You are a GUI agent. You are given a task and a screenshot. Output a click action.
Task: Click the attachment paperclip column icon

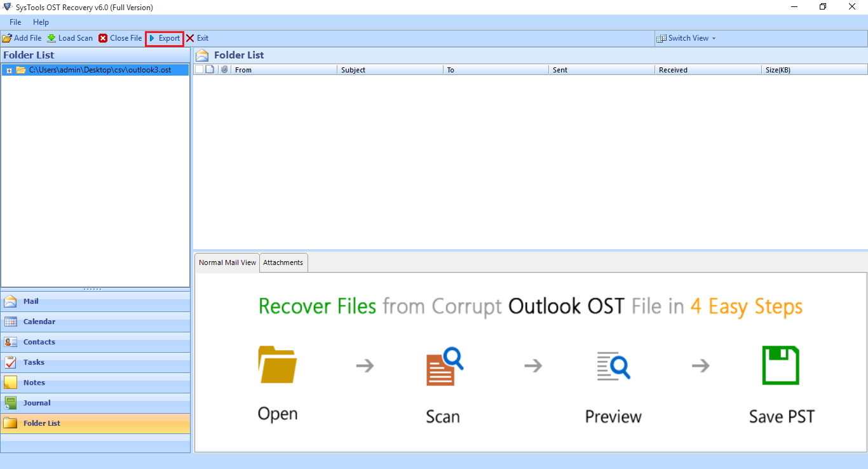(224, 69)
